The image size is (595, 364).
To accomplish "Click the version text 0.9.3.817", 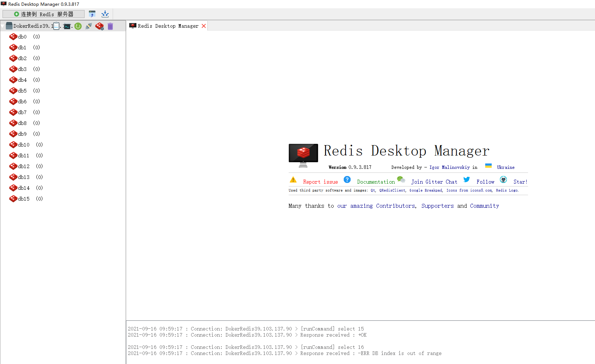I will (x=360, y=167).
